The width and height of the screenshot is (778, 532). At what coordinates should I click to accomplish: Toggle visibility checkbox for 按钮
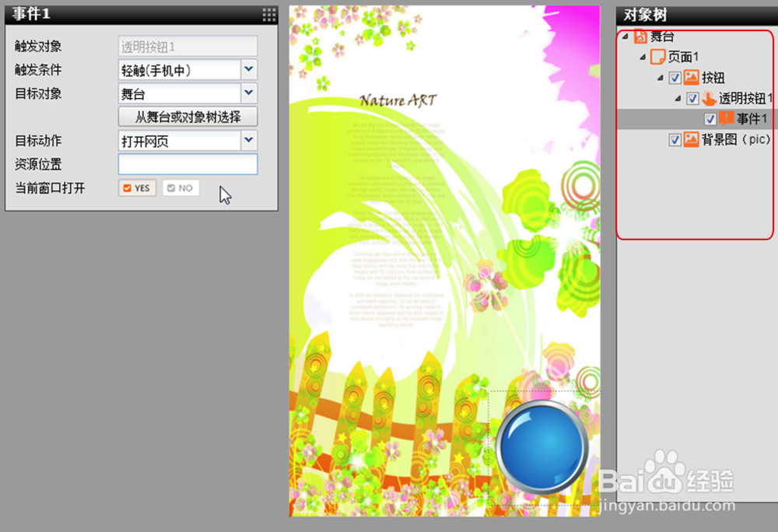click(x=675, y=78)
